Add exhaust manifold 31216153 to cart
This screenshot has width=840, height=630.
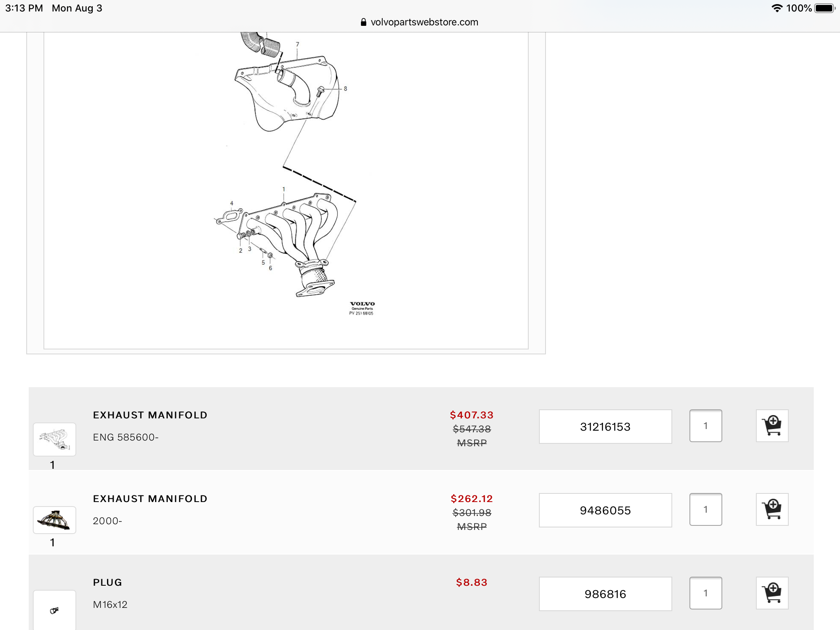[772, 426]
